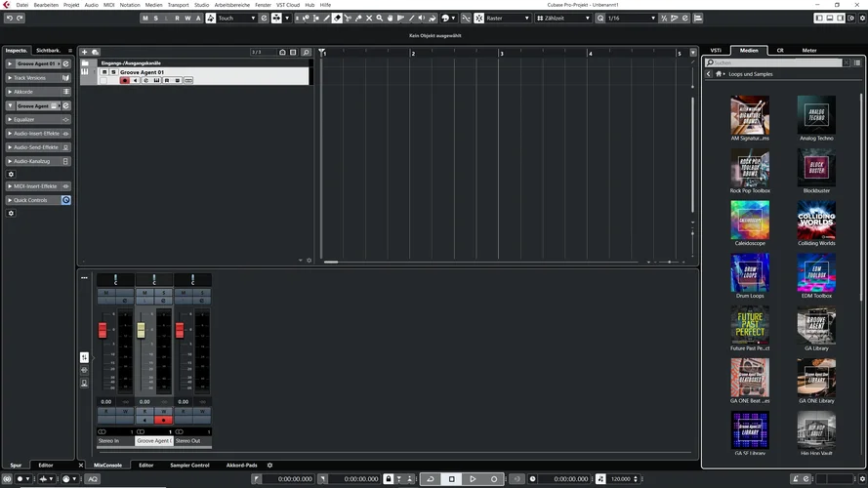Toggle monitor on Groove Agent 01 track
This screenshot has height=488, width=868.
[x=136, y=81]
